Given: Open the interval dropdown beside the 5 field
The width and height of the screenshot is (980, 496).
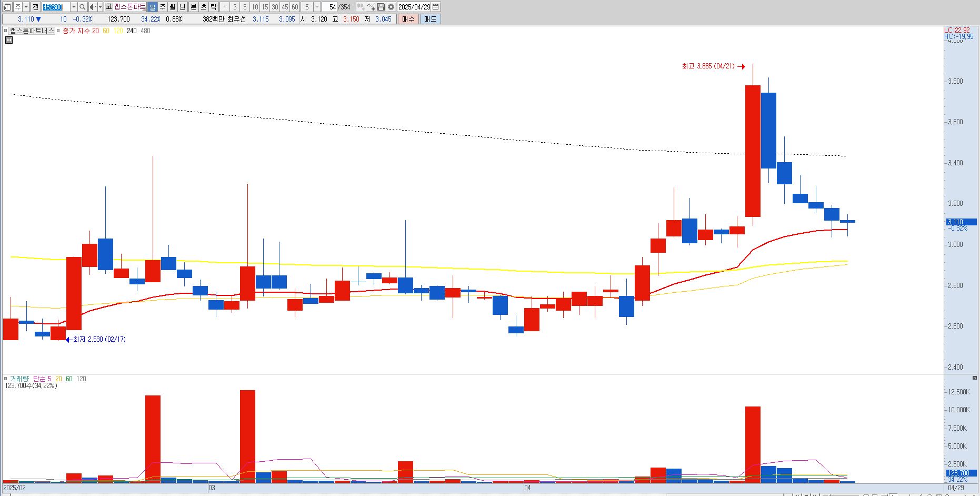Looking at the screenshot, I should click(317, 7).
